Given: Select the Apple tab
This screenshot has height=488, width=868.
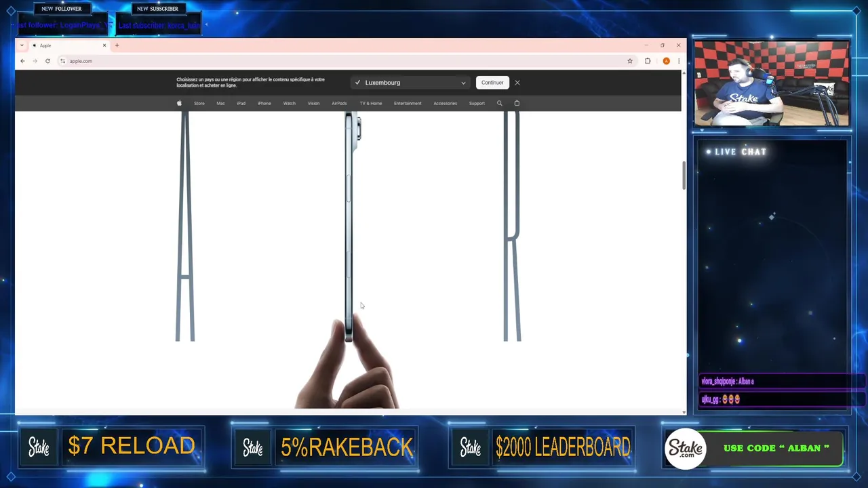Looking at the screenshot, I should tap(68, 45).
